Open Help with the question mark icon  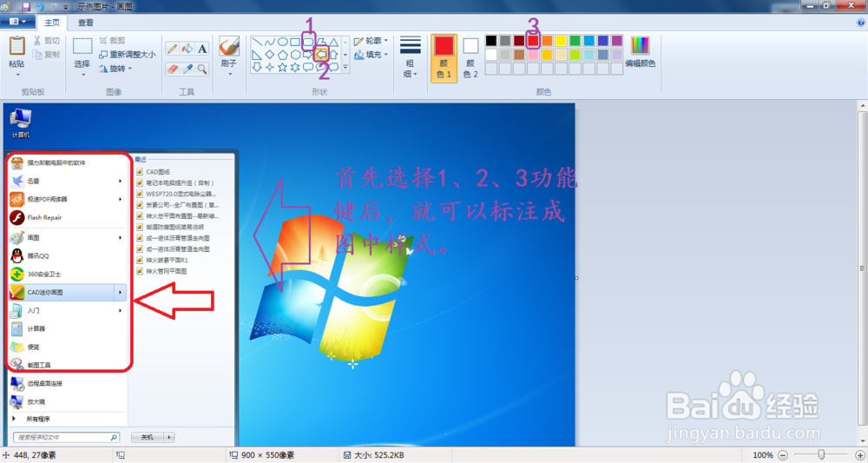click(860, 23)
